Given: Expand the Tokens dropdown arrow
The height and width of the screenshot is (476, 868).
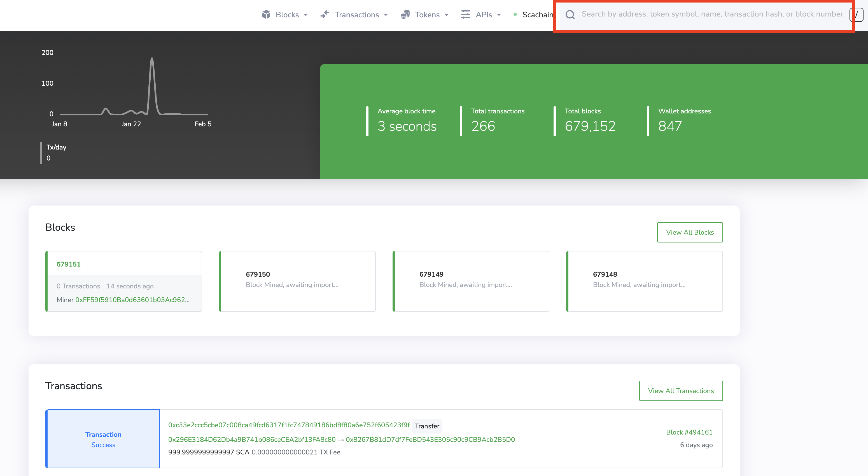Looking at the screenshot, I should [x=447, y=15].
